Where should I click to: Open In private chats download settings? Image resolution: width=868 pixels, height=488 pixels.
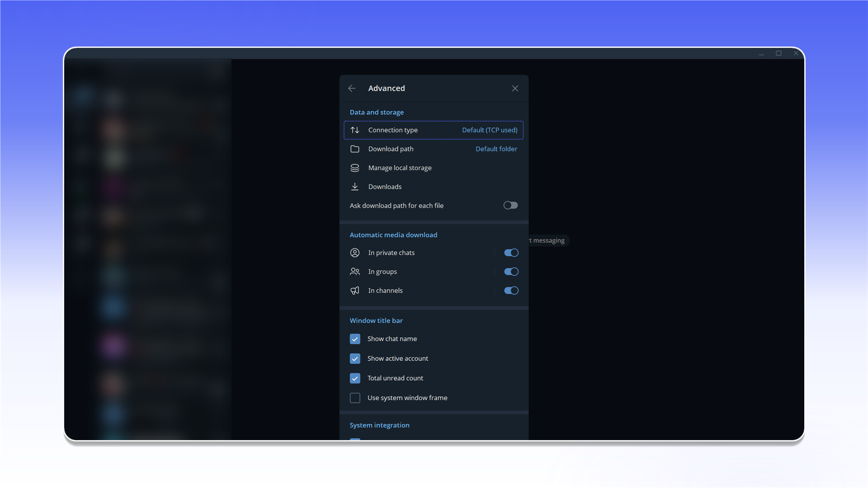(x=417, y=253)
